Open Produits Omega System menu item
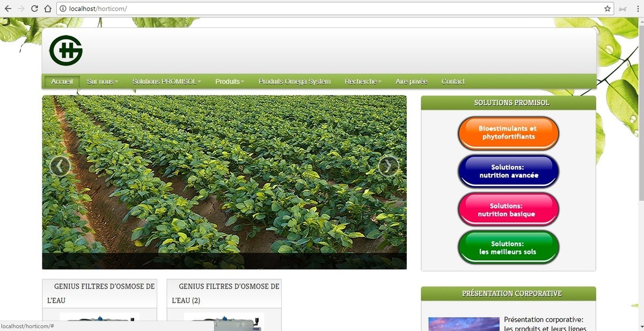 pyautogui.click(x=295, y=82)
